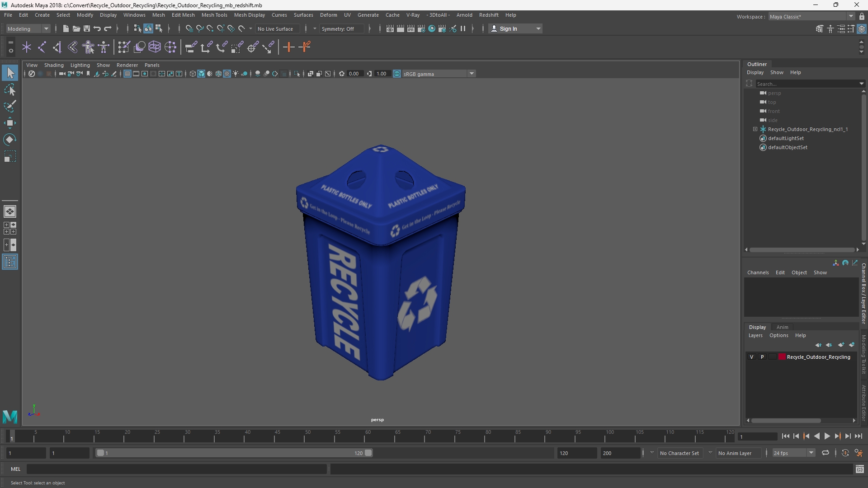Viewport: 868px width, 488px height.
Task: Click the red color swatch of Recycle_Outdoor_Recycling layer
Action: 782,357
